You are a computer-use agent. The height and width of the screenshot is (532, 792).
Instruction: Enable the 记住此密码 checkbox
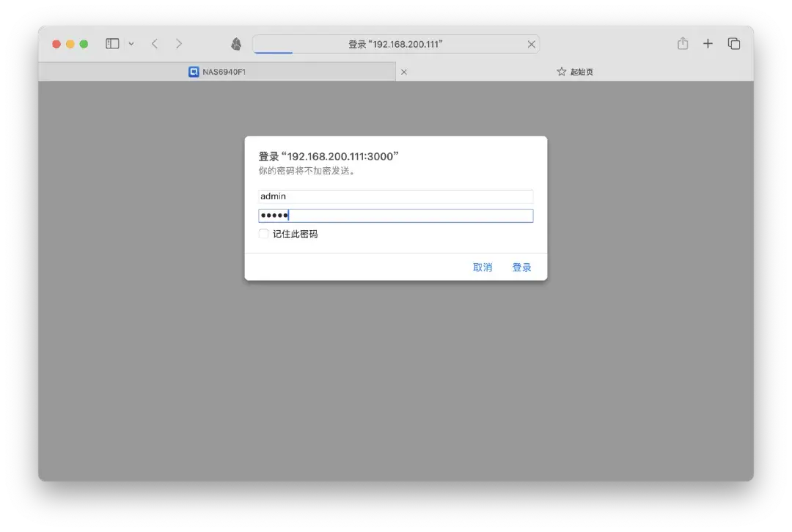pos(263,234)
